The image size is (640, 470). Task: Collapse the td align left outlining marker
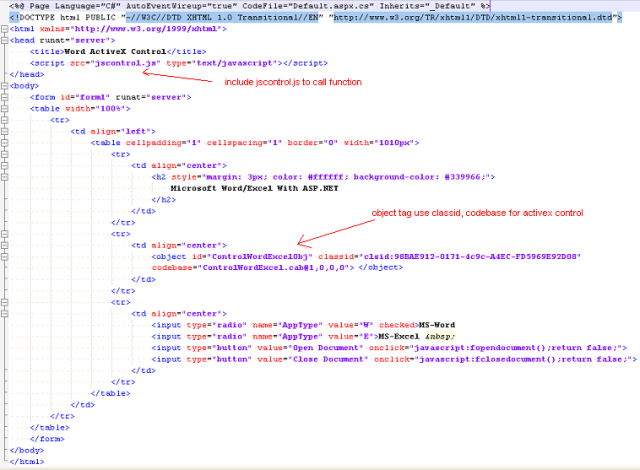click(x=4, y=132)
